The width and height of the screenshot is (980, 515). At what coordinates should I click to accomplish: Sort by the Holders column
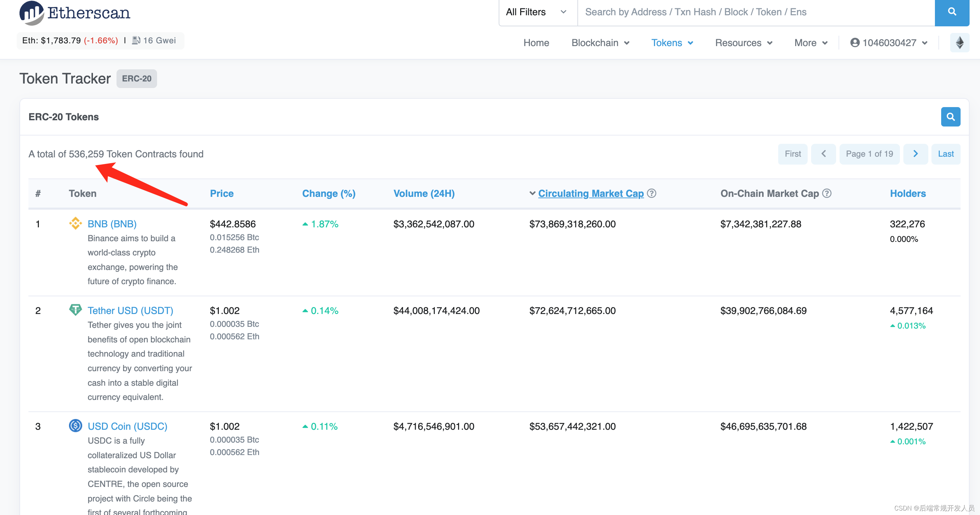908,193
